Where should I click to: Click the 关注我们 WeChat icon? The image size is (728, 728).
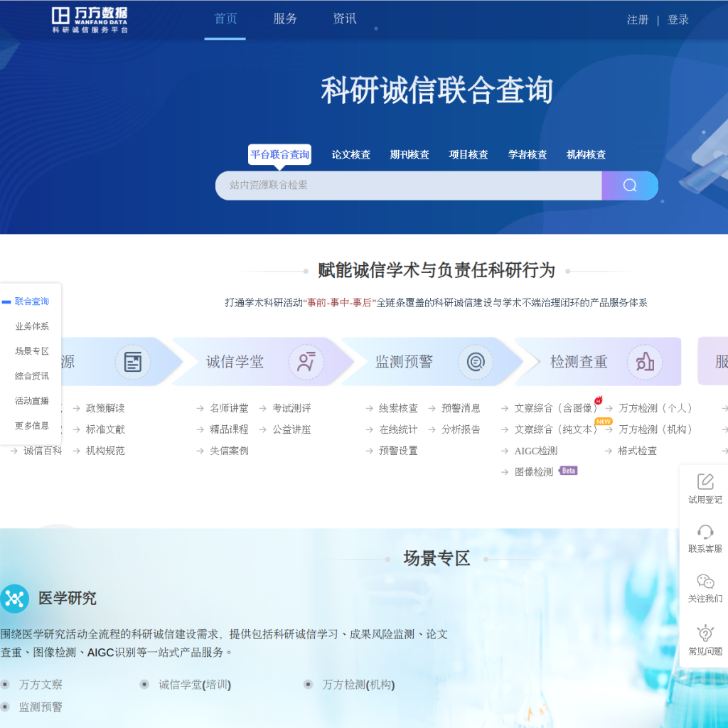705,582
